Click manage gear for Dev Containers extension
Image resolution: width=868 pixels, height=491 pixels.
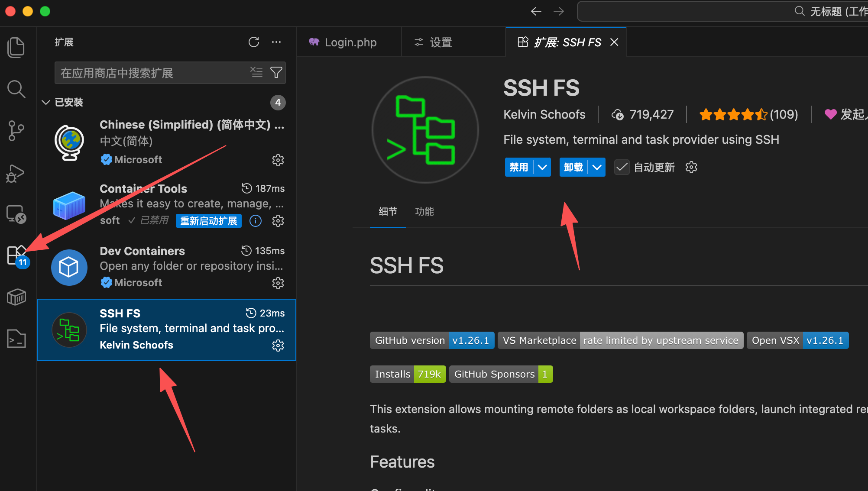[x=278, y=283]
